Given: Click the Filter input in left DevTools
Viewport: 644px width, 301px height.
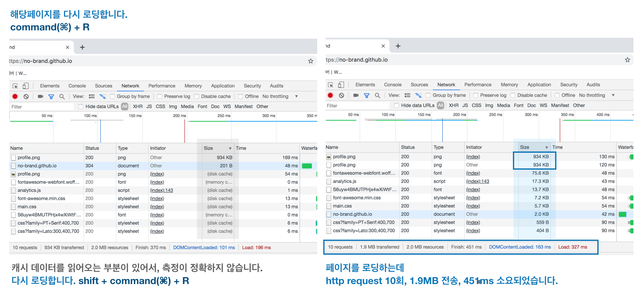Looking at the screenshot, I should [x=42, y=107].
